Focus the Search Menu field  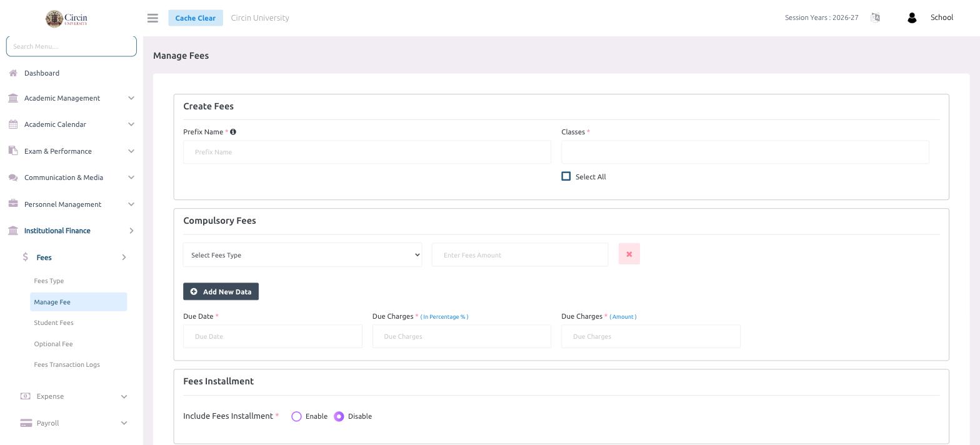coord(71,46)
